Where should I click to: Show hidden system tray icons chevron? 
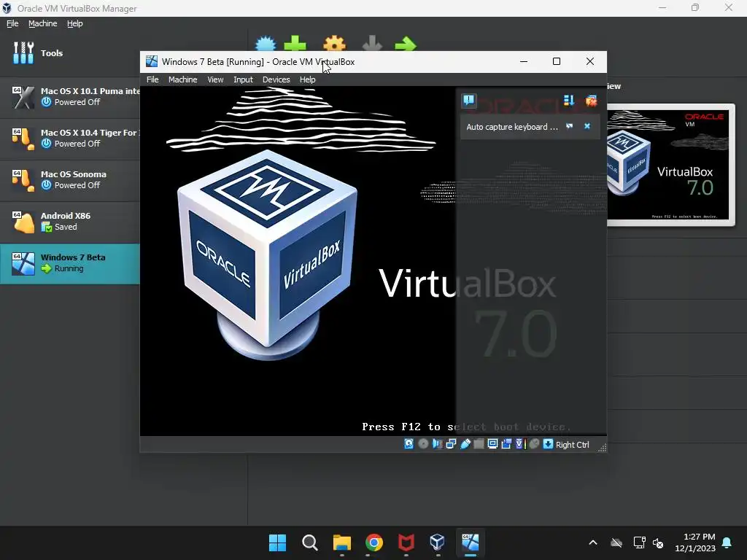click(x=593, y=542)
